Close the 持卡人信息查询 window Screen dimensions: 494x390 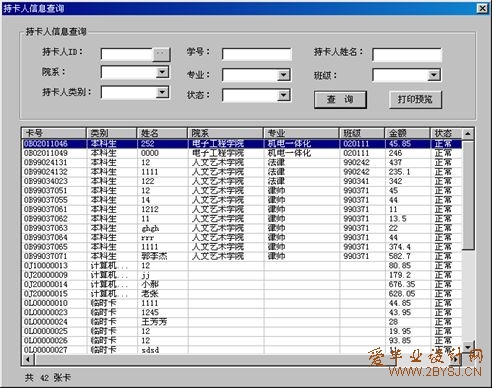coord(483,8)
